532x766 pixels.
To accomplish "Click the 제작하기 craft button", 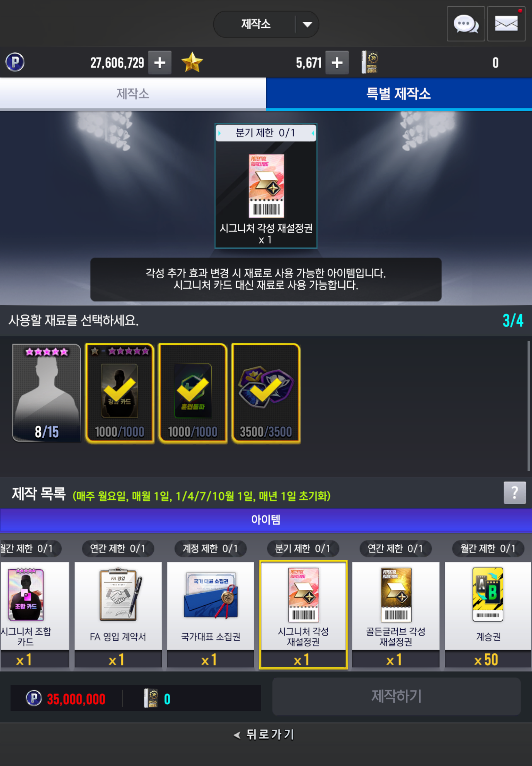I will [396, 696].
